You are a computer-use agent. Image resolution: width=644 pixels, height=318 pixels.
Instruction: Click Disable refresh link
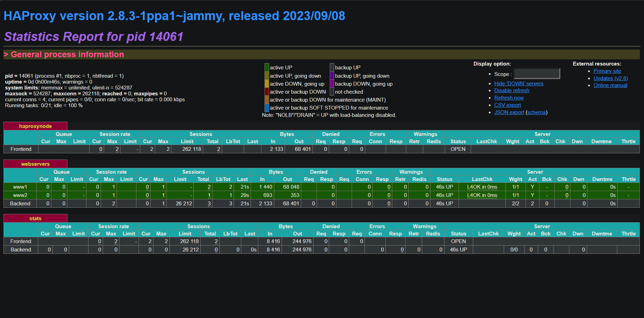click(x=512, y=91)
